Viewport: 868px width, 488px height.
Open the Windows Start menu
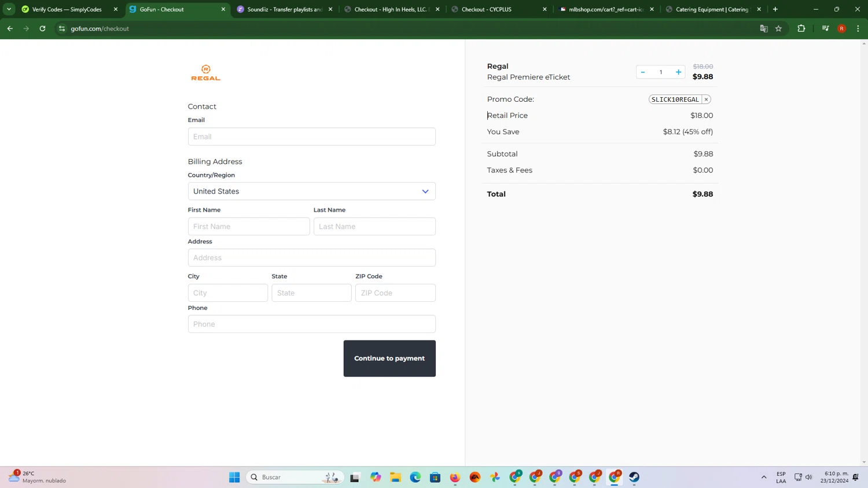[234, 477]
